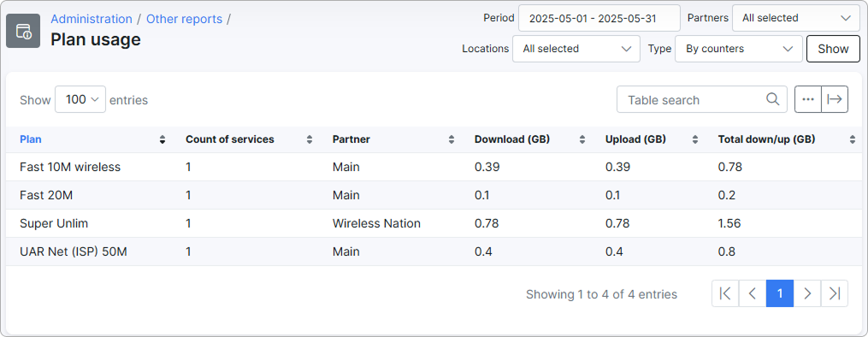The image size is (868, 337).
Task: Open the Type By counters dropdown
Action: (x=739, y=49)
